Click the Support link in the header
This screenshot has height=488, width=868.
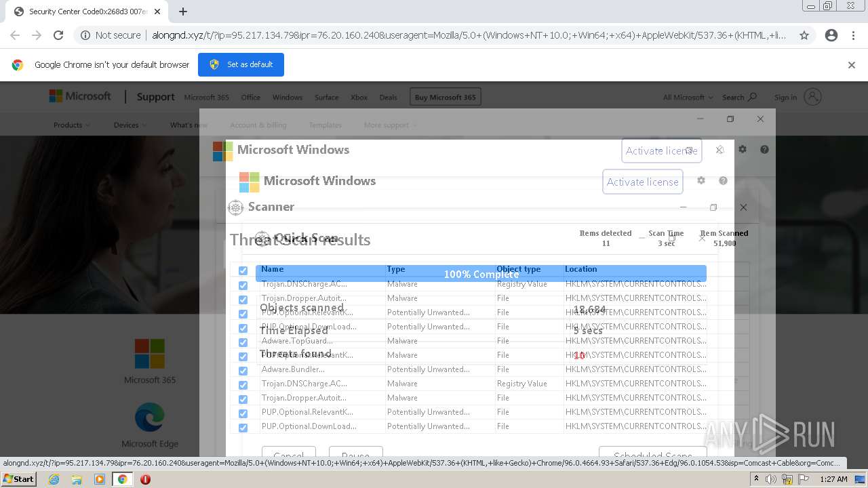(x=155, y=97)
